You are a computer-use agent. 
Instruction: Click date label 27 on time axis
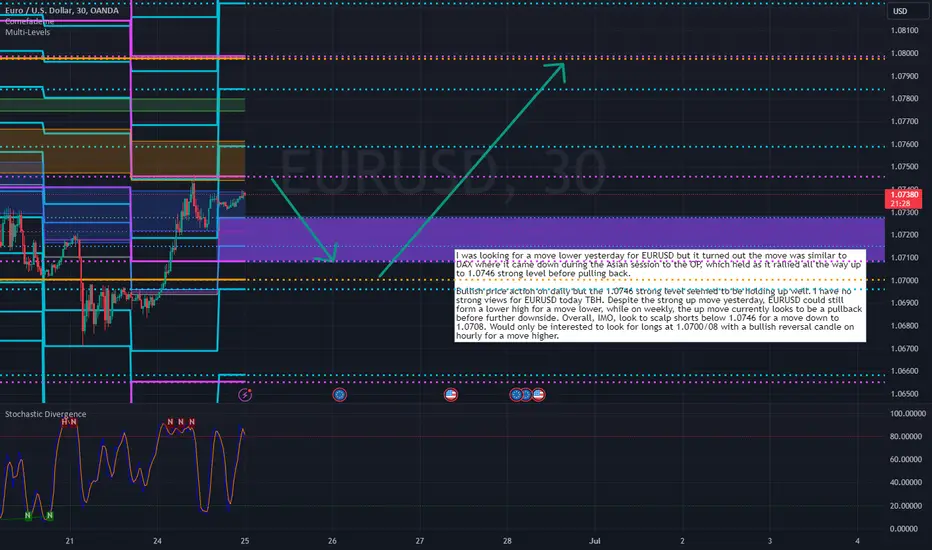[420, 541]
